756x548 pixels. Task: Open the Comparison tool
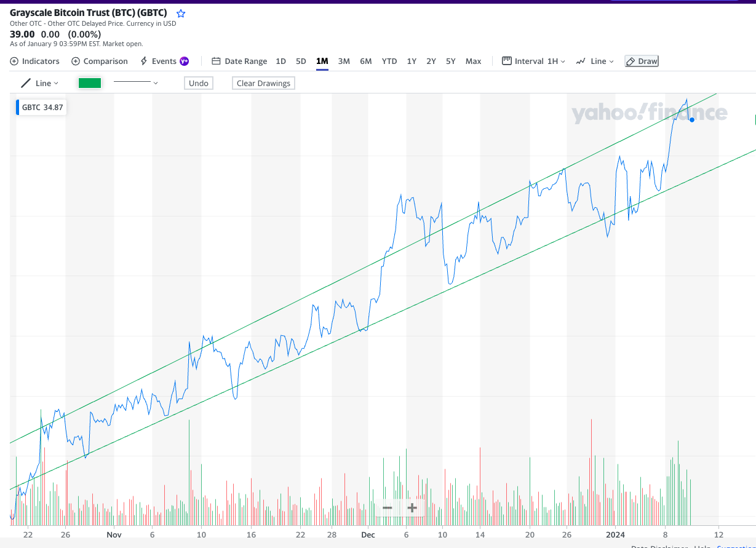[100, 61]
